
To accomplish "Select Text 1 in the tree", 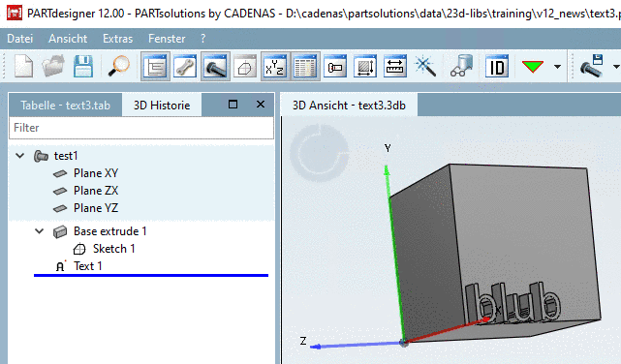I will [88, 266].
